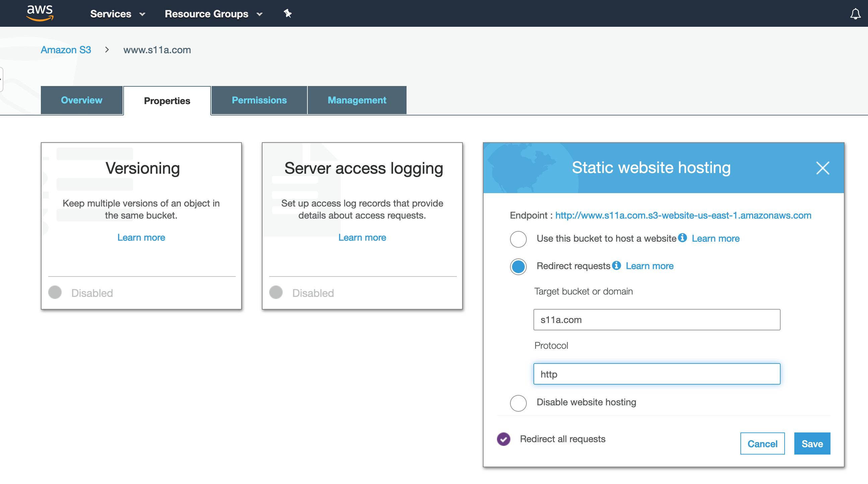Viewport: 868px width, 484px height.
Task: Click the Amazon S3 breadcrumb link
Action: pos(66,50)
